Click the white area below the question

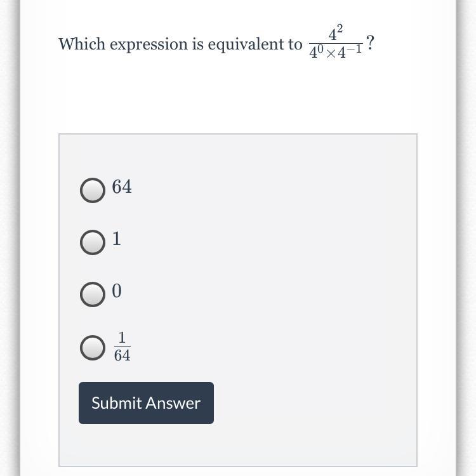click(238, 97)
